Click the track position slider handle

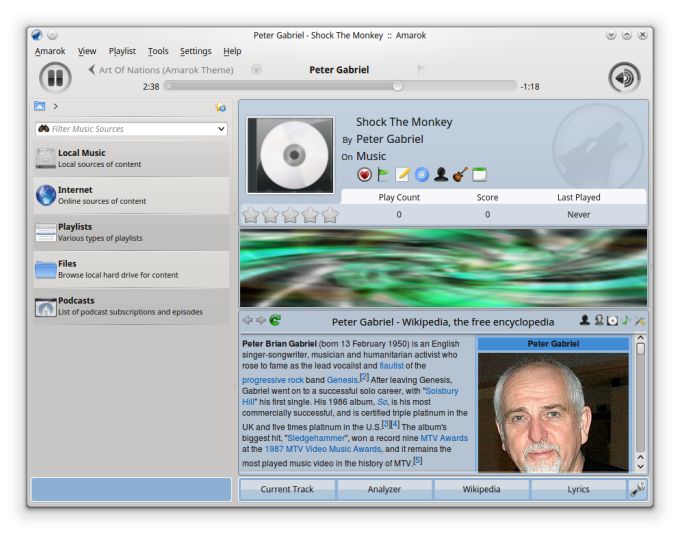[x=398, y=86]
